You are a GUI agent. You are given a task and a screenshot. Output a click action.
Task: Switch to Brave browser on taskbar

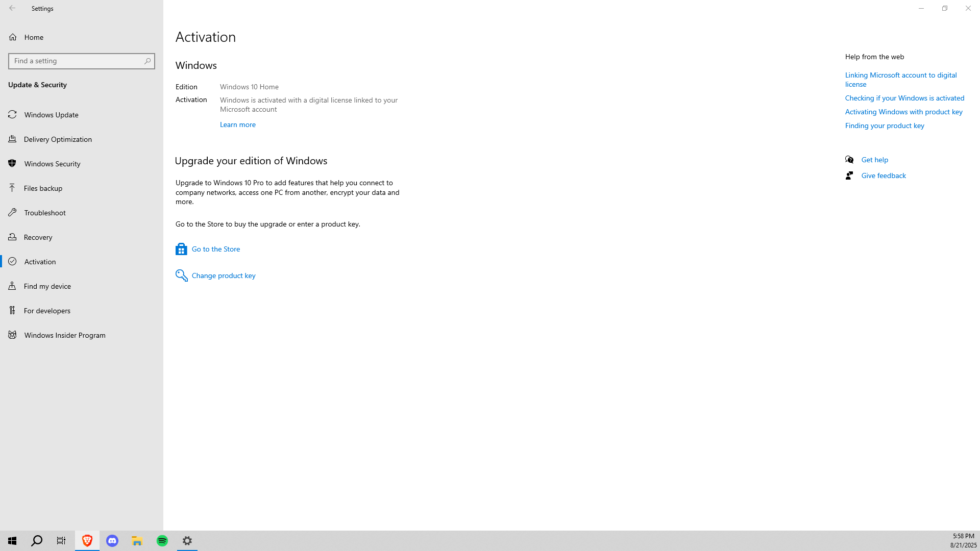[87, 541]
